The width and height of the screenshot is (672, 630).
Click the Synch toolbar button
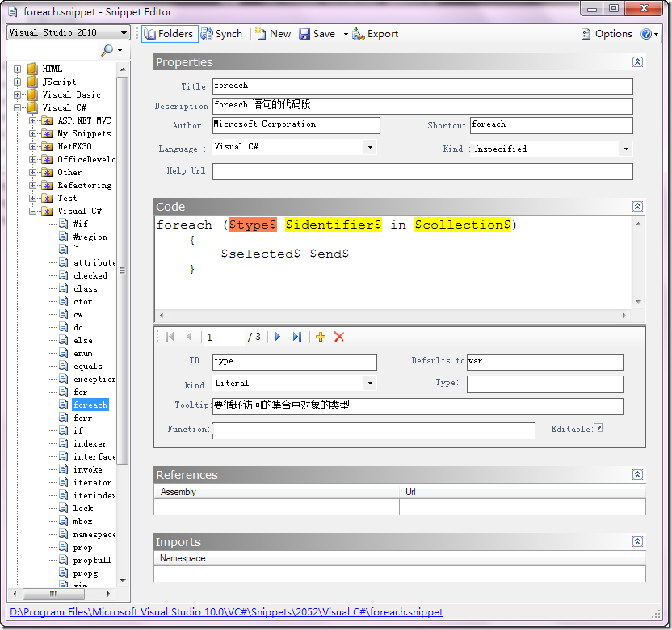pyautogui.click(x=221, y=34)
